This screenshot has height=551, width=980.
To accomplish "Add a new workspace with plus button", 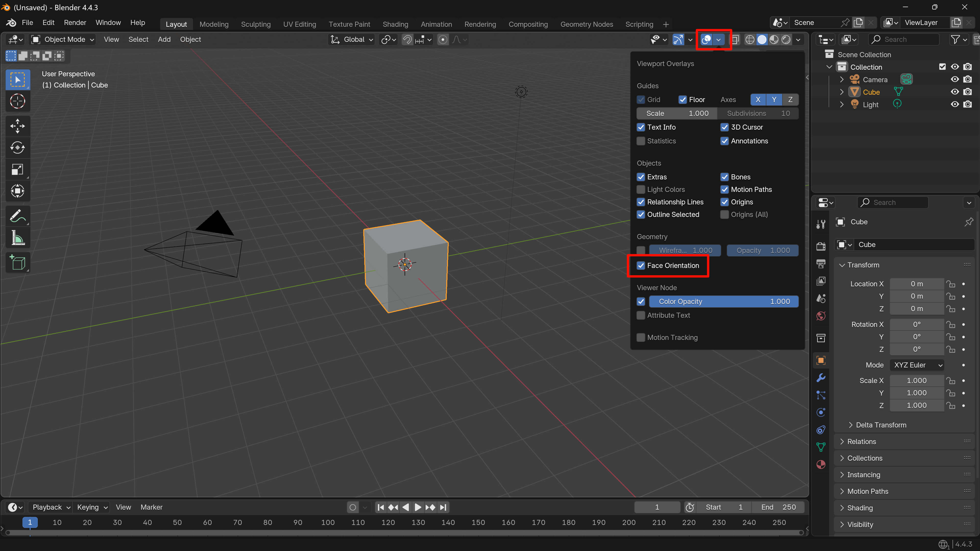I will pos(666,24).
